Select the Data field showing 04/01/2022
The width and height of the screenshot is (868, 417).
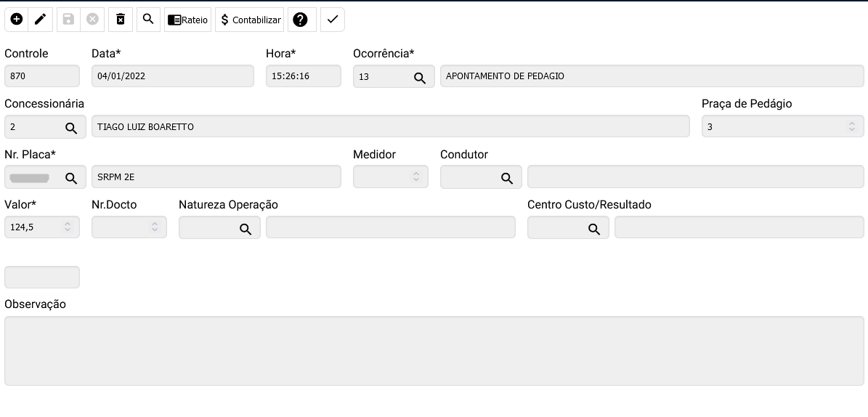pos(172,76)
